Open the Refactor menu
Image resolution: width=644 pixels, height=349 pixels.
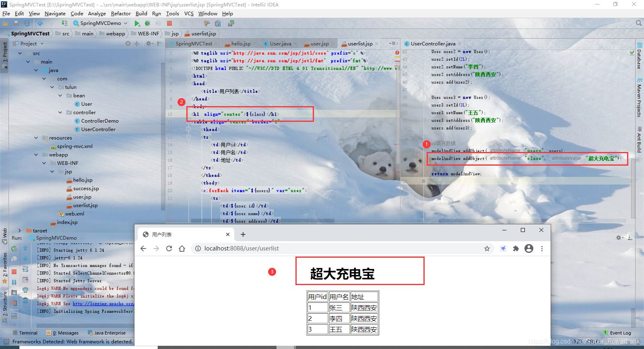121,13
